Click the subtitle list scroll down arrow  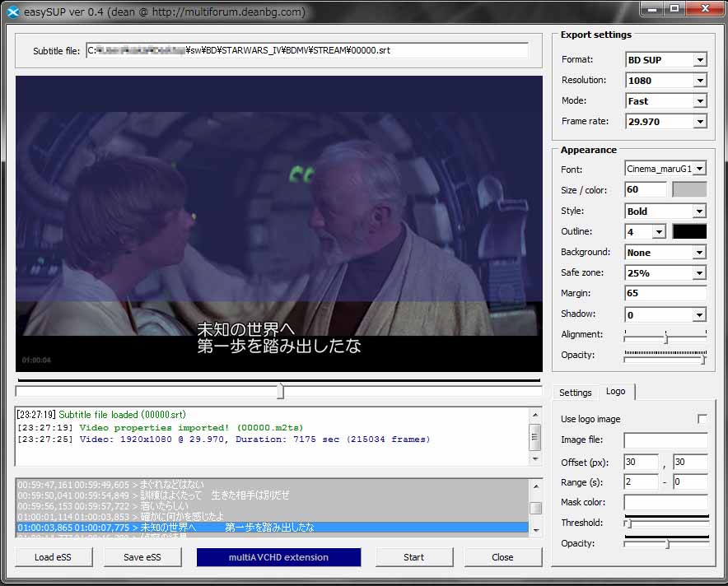536,530
